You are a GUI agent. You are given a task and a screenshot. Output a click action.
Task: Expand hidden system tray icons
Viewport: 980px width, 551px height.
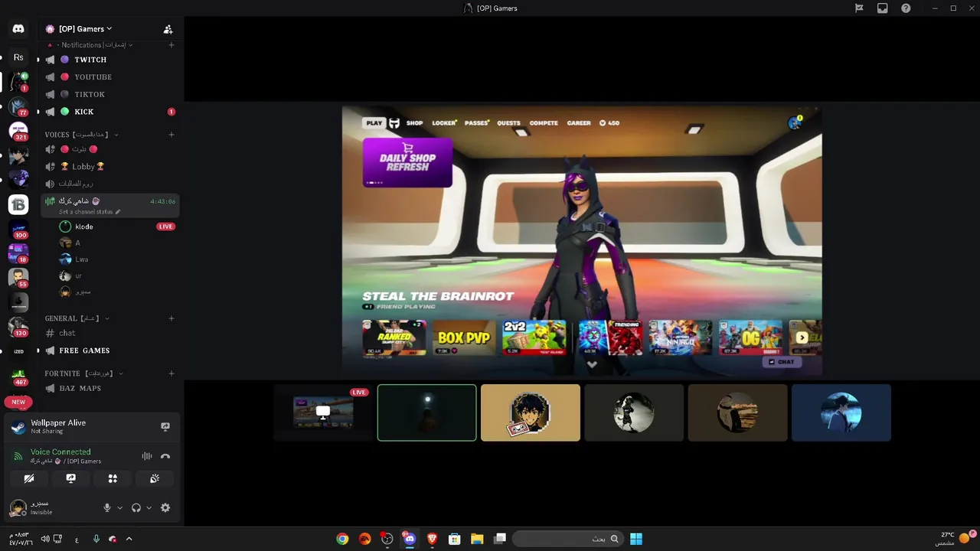(129, 539)
